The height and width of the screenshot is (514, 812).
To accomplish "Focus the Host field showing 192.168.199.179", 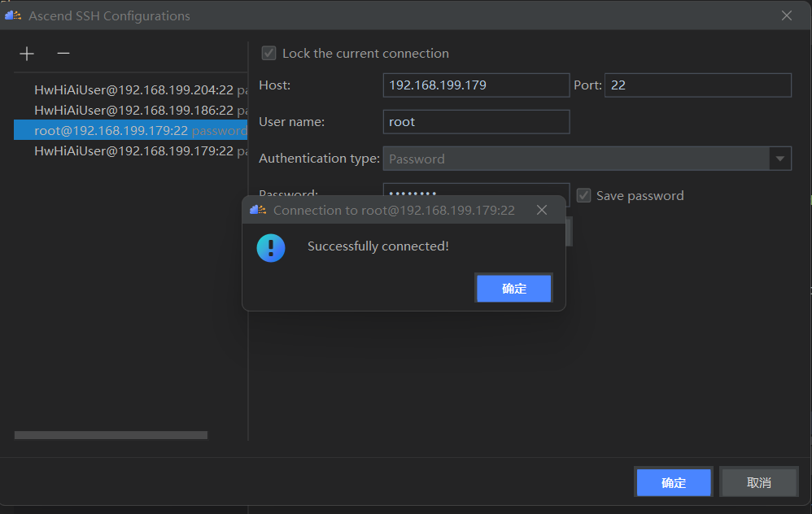I will tap(476, 85).
